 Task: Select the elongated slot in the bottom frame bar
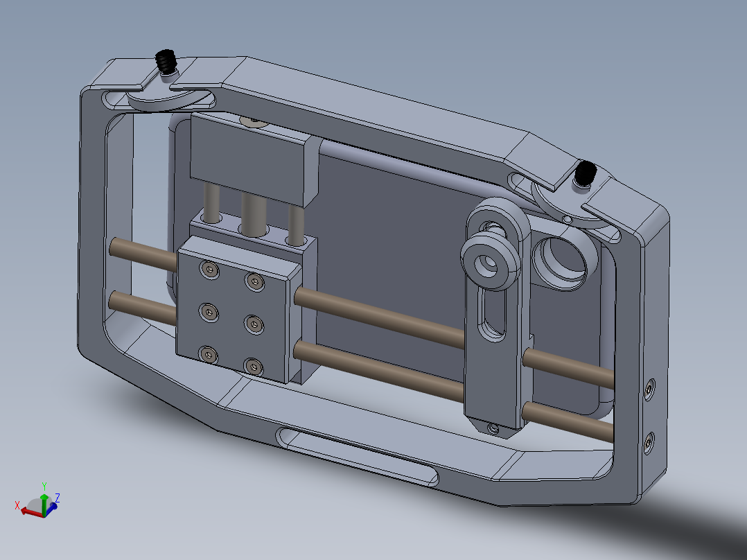pos(358,456)
